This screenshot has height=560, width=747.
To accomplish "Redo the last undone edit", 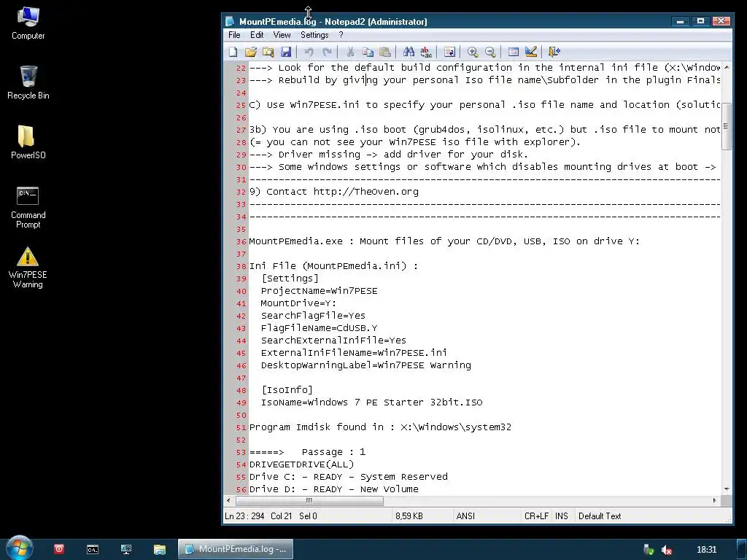I will (x=327, y=52).
